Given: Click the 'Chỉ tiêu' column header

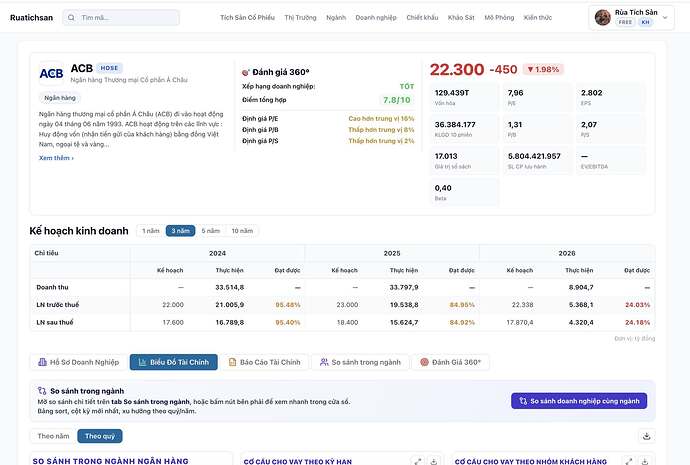Looking at the screenshot, I should [46, 253].
